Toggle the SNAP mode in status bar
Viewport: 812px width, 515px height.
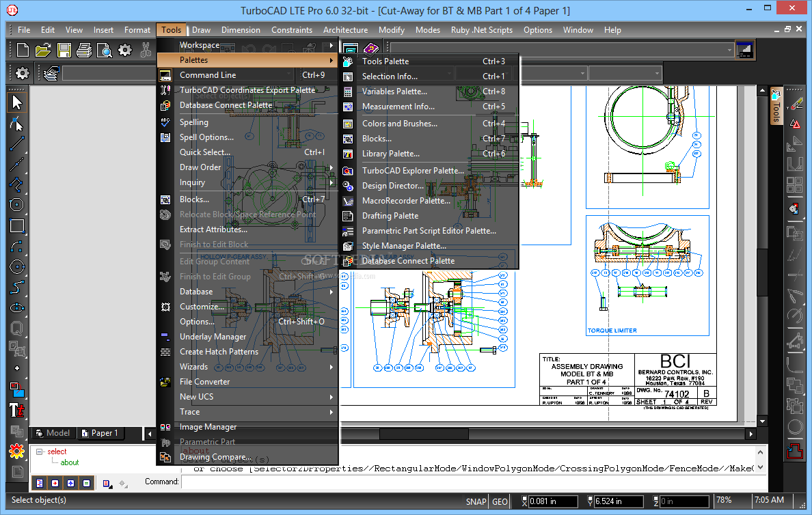pyautogui.click(x=476, y=501)
